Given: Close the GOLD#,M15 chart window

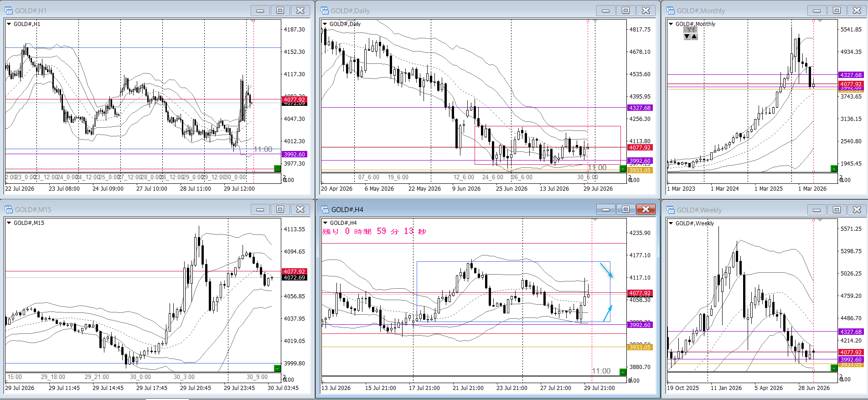Looking at the screenshot, I should (300, 209).
